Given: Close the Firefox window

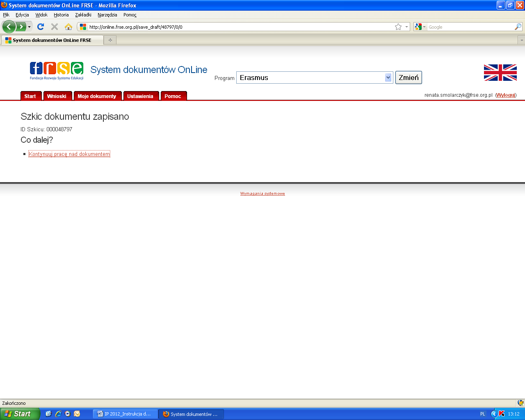Looking at the screenshot, I should 520,5.
